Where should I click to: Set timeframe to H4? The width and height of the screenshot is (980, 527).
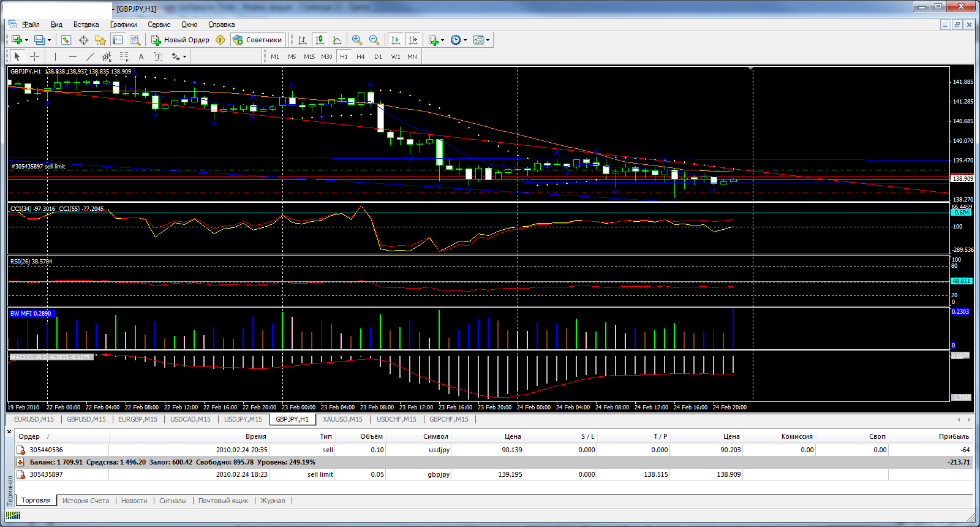[x=361, y=56]
